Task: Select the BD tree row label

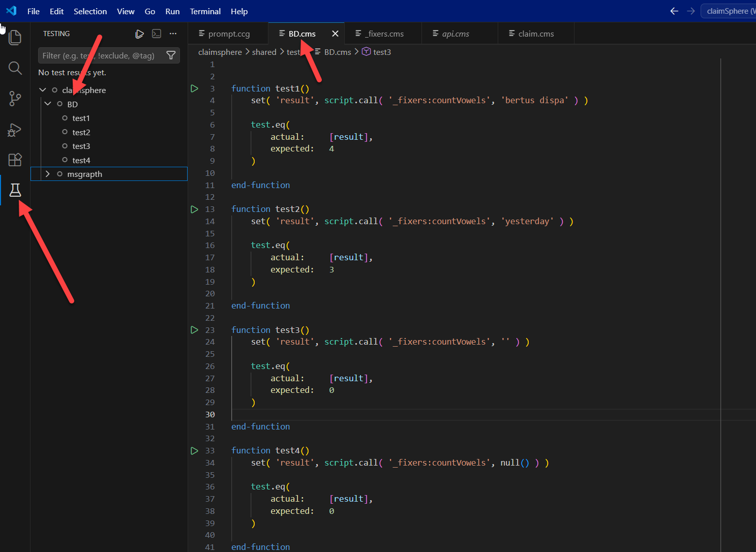Action: coord(72,104)
